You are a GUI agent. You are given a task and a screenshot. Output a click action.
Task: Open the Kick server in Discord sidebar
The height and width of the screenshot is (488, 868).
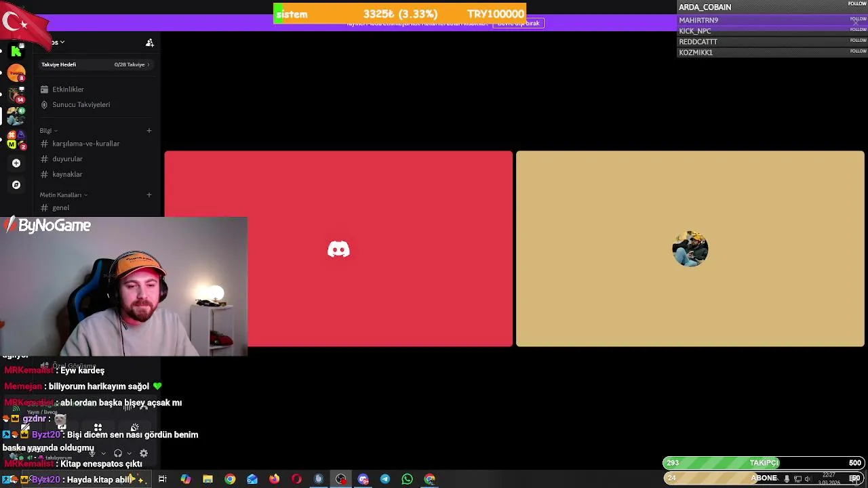coord(16,51)
